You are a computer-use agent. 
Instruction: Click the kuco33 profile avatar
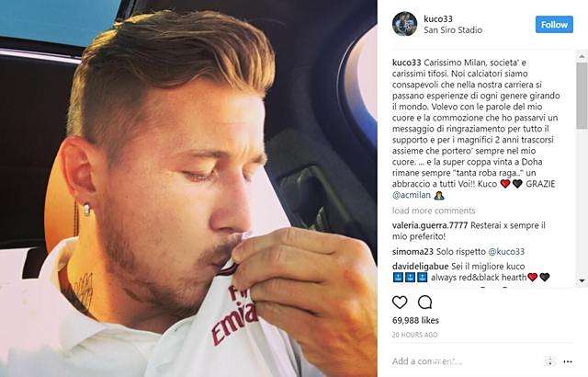[x=404, y=24]
